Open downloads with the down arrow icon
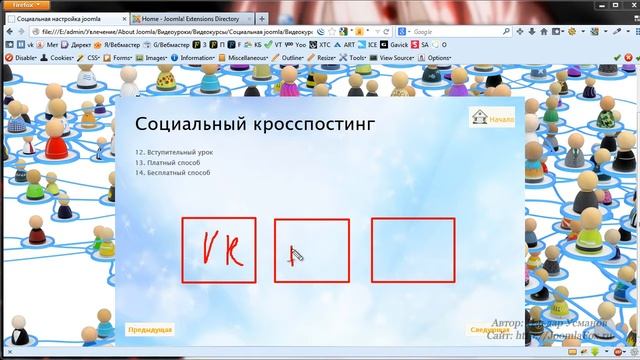Viewport: 640px width, 360px height. [x=531, y=31]
